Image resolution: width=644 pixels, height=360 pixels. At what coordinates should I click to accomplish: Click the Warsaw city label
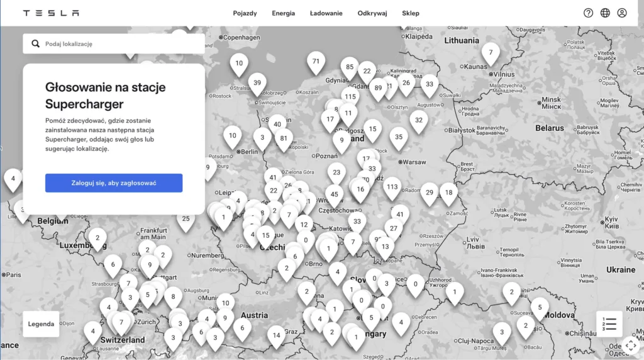[414, 162]
